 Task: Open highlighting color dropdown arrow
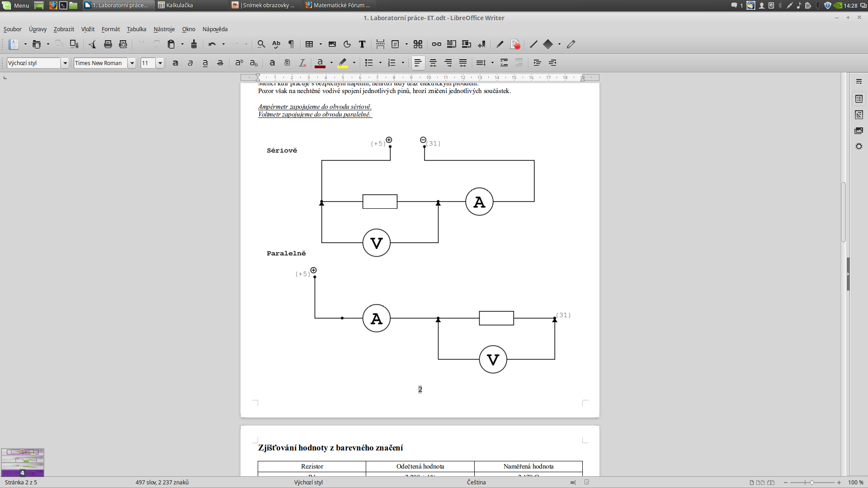pos(354,63)
